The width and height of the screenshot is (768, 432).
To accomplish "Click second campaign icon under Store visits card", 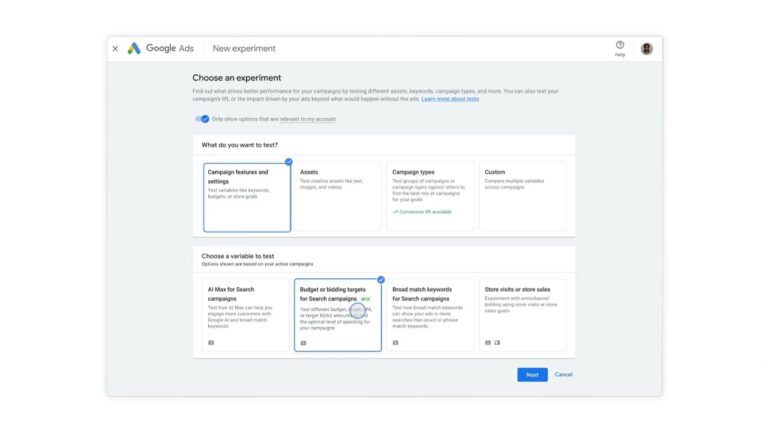I will (x=497, y=343).
